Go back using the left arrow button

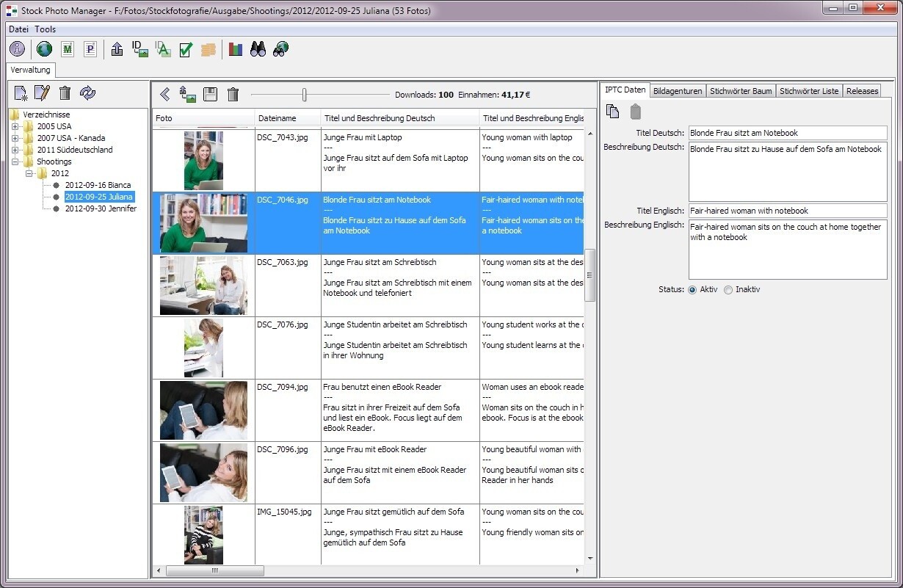pyautogui.click(x=164, y=94)
